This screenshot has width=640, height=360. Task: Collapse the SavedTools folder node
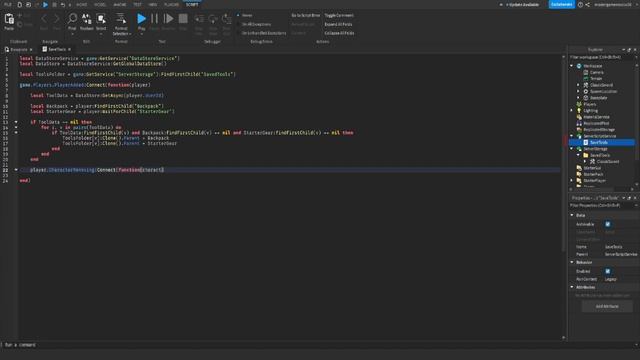[x=578, y=155]
